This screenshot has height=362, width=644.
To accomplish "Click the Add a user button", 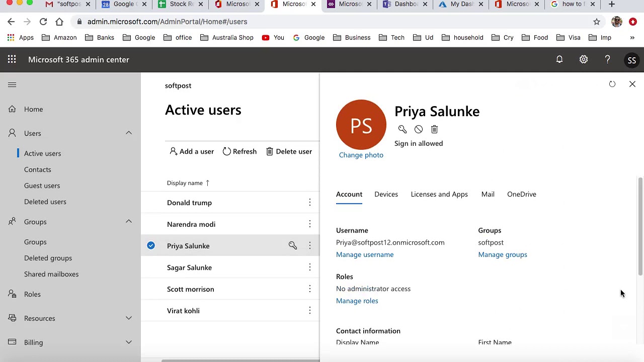I will [x=192, y=151].
